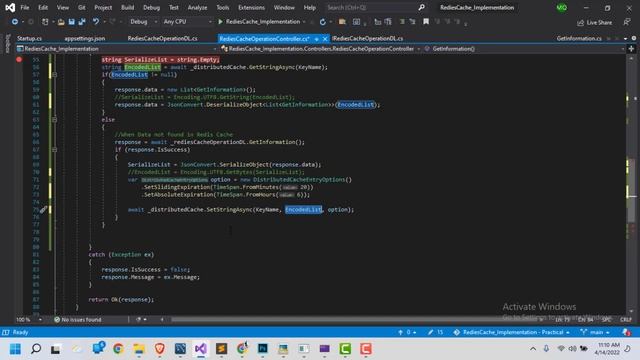Open the clock showing 11:10 AM
The height and width of the screenshot is (360, 640).
[608, 349]
